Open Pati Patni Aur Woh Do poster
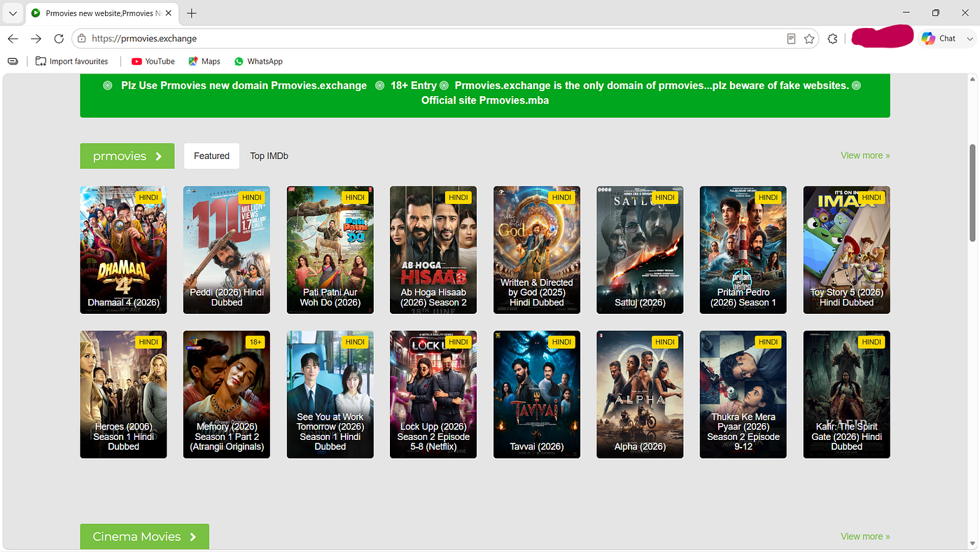The height and width of the screenshot is (552, 980). pyautogui.click(x=330, y=250)
